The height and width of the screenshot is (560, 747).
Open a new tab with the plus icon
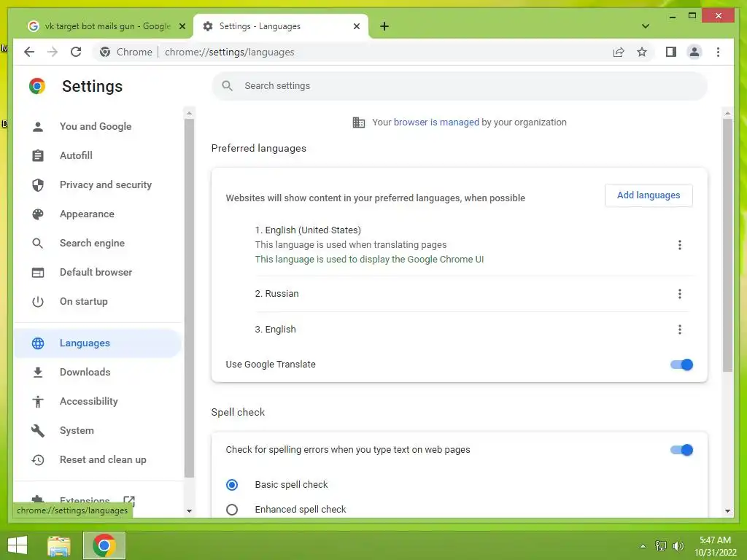click(384, 26)
